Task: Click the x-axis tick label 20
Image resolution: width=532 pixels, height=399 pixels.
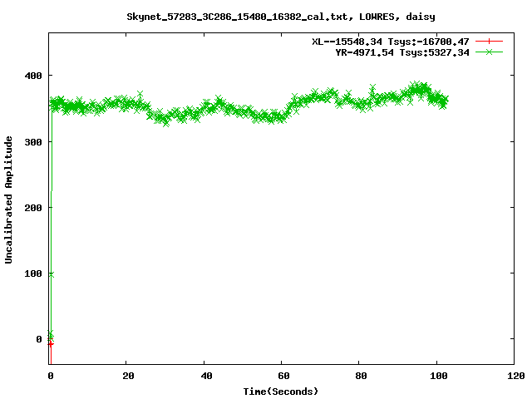Action: point(129,376)
